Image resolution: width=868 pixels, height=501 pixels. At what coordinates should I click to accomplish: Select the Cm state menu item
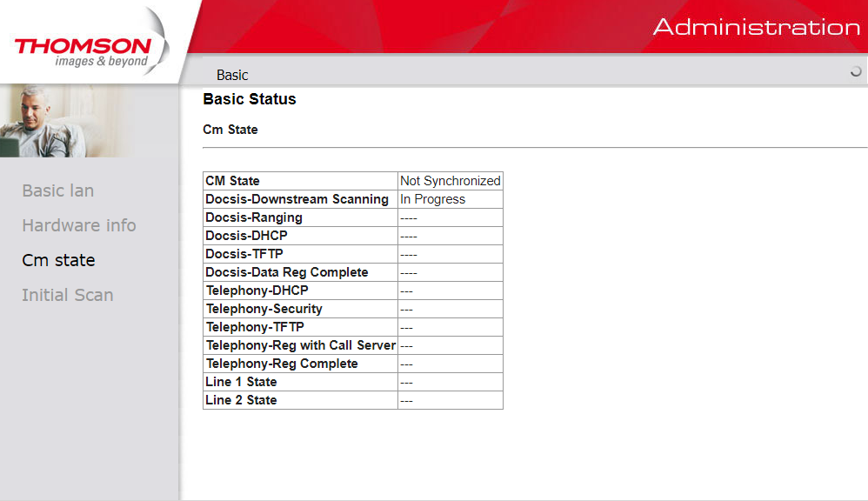[58, 260]
